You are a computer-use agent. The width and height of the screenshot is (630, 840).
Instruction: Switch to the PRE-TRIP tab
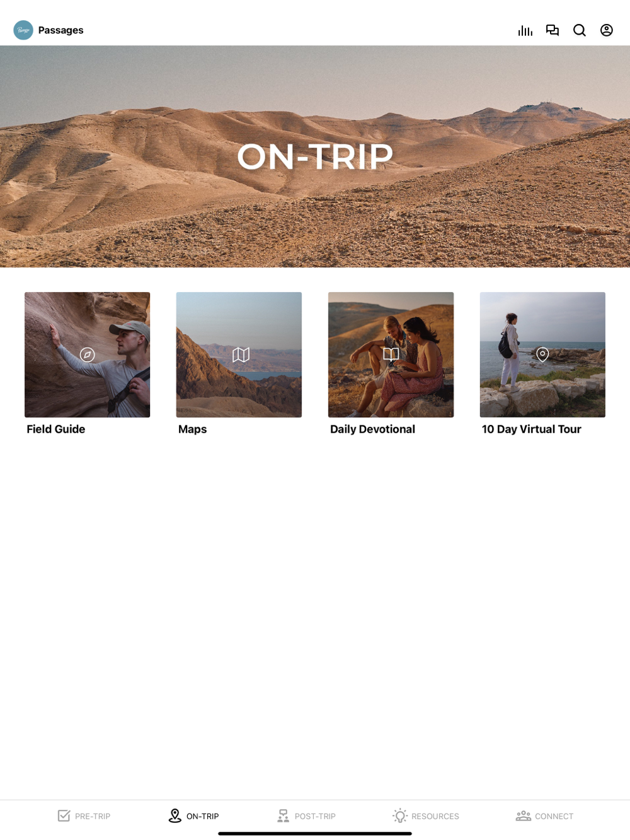click(x=84, y=816)
